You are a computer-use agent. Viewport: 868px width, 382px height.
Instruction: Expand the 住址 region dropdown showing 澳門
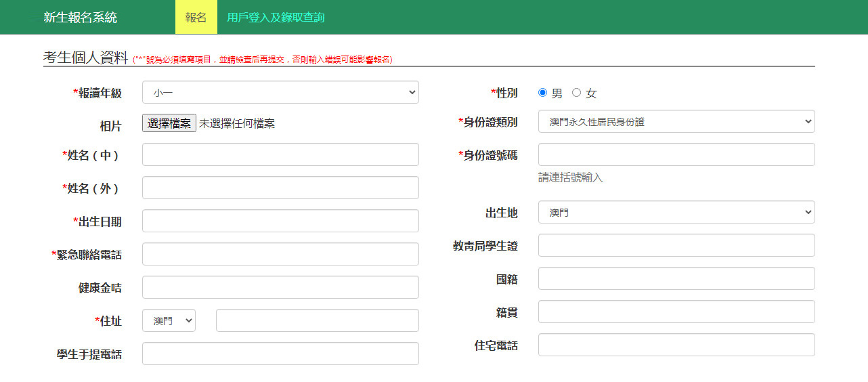[169, 321]
